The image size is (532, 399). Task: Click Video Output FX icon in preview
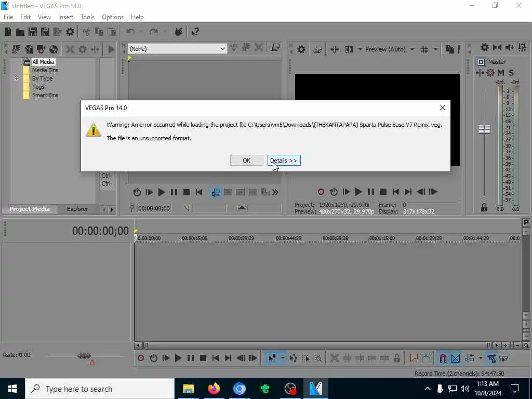pos(335,49)
